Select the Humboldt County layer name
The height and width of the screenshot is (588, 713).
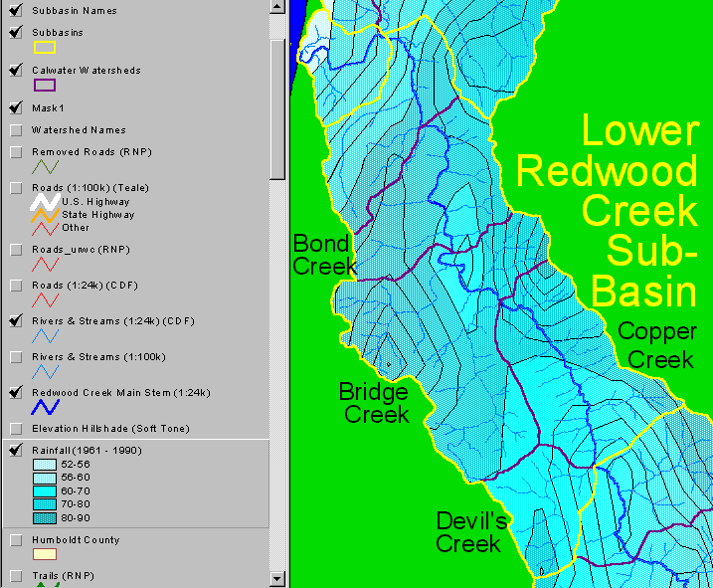pyautogui.click(x=76, y=540)
